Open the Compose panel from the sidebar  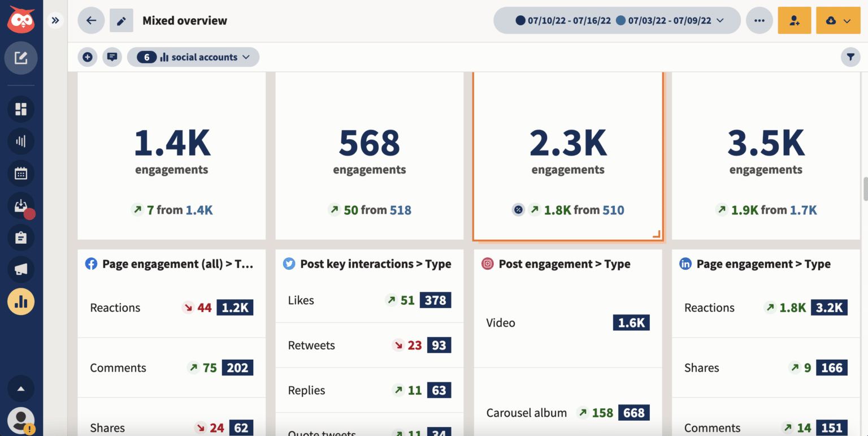click(x=21, y=58)
